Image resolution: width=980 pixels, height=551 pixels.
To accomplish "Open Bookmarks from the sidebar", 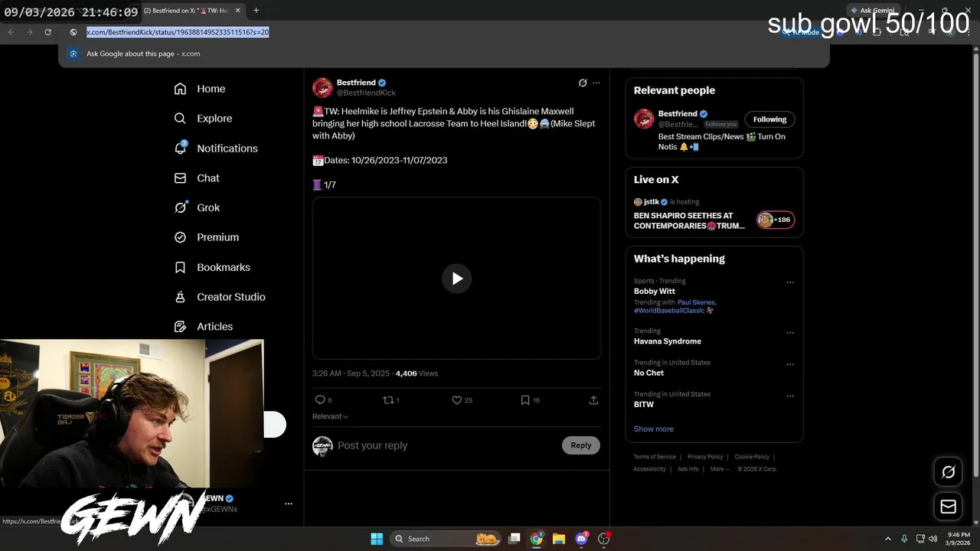I will click(x=212, y=267).
